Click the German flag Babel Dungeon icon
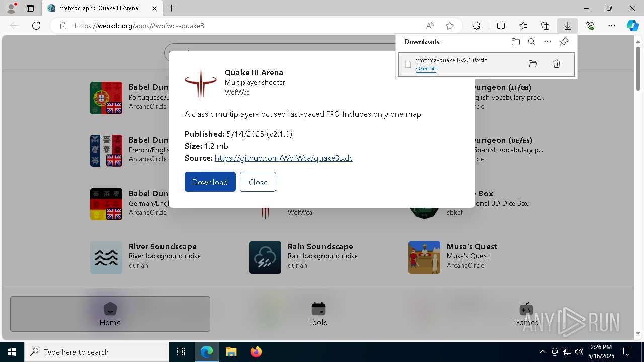Image resolution: width=644 pixels, height=362 pixels. click(106, 204)
